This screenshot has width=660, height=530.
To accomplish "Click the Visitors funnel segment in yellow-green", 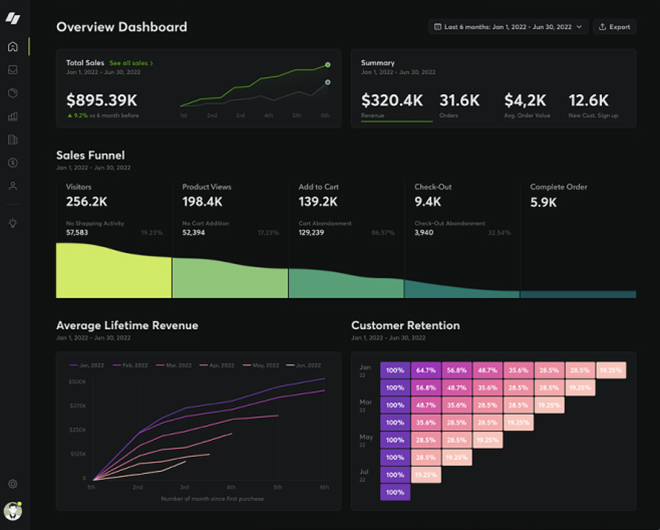I will pyautogui.click(x=114, y=274).
